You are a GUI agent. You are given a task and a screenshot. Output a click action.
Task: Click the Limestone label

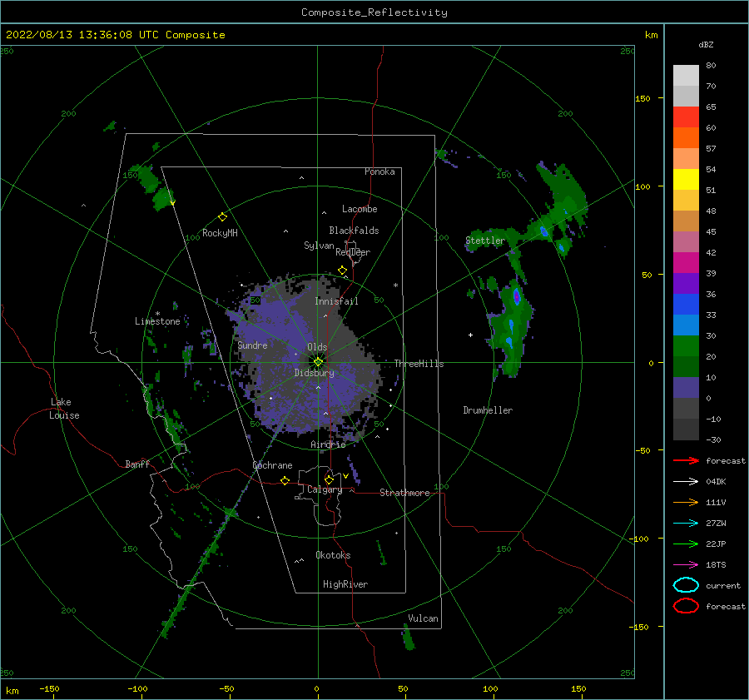click(x=157, y=321)
